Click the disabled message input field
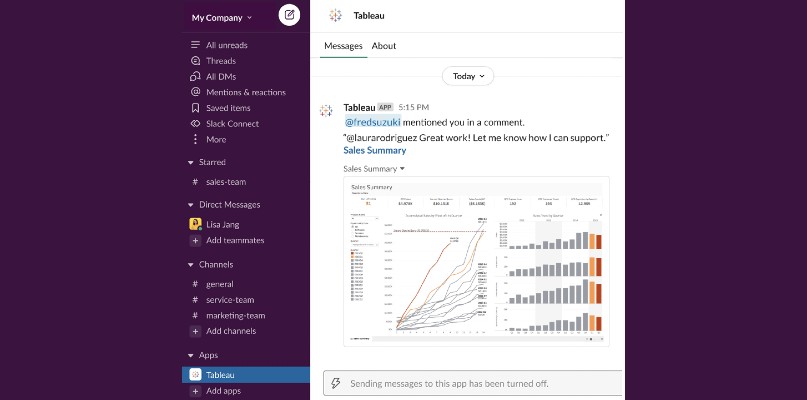The height and width of the screenshot is (400, 807). (x=472, y=384)
